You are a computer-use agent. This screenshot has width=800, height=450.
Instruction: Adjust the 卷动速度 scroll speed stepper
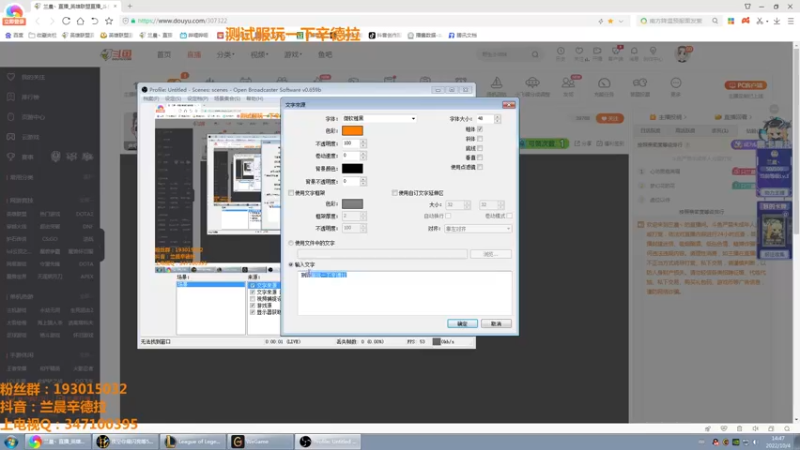pos(363,156)
